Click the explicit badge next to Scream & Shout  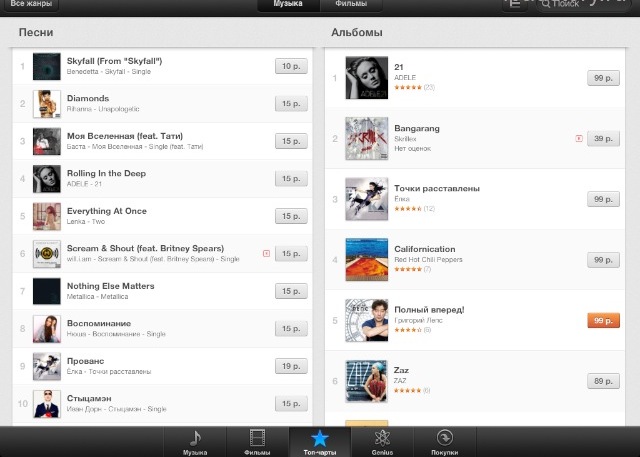[266, 254]
